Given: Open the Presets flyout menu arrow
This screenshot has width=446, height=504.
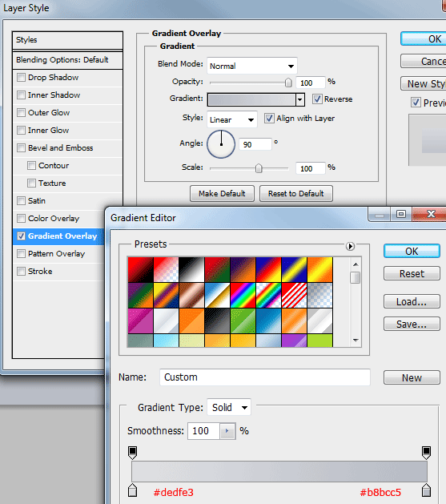Looking at the screenshot, I should coord(350,246).
